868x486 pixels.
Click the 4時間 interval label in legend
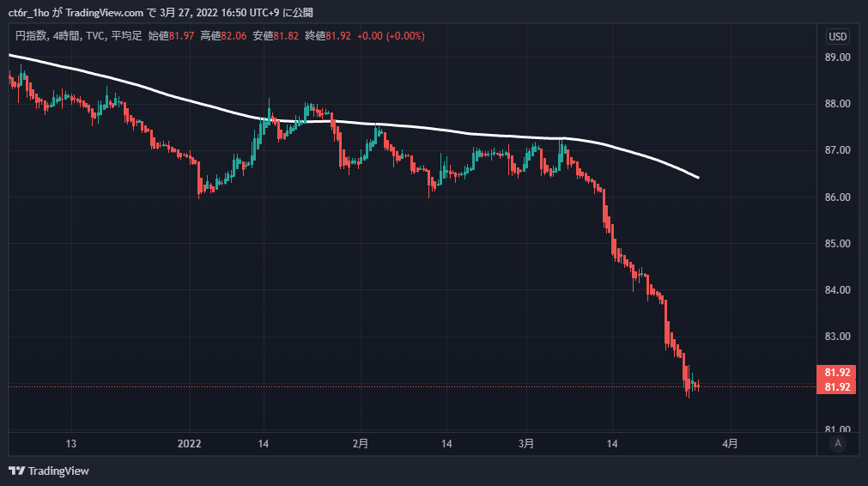(x=67, y=36)
